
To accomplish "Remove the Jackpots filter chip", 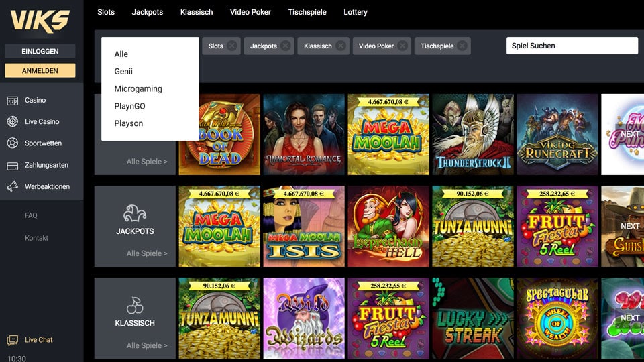I will 286,46.
